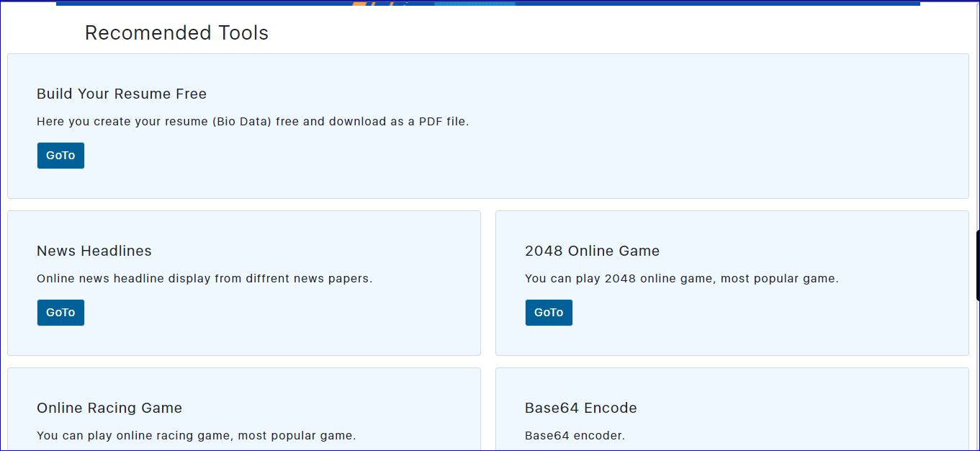Click the 2048 'most popular game' description
The width and height of the screenshot is (980, 451).
[681, 279]
